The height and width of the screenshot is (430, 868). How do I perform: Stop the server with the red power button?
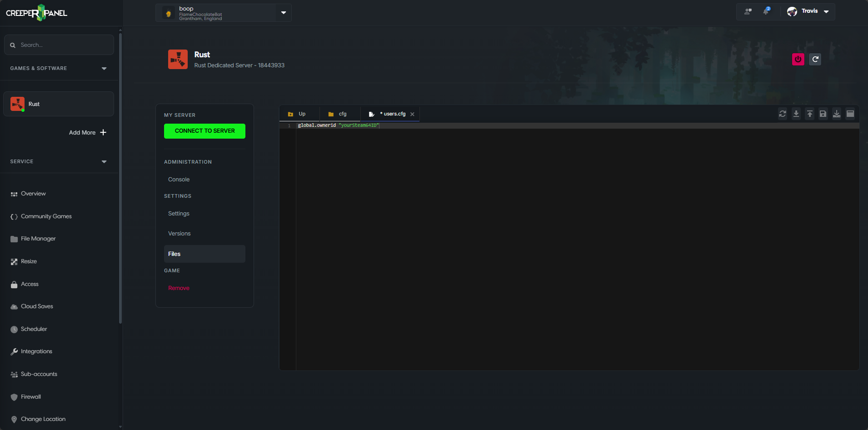[798, 59]
